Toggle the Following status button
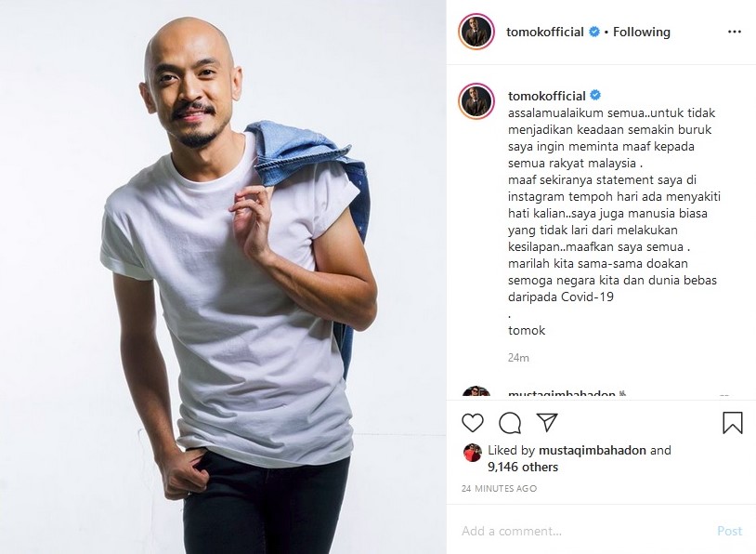 click(x=641, y=32)
